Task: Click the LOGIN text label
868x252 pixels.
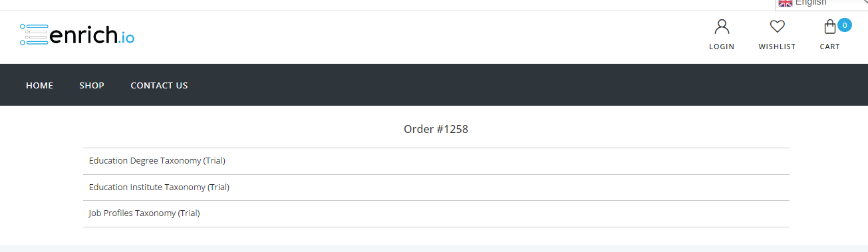Action: pyautogui.click(x=722, y=47)
